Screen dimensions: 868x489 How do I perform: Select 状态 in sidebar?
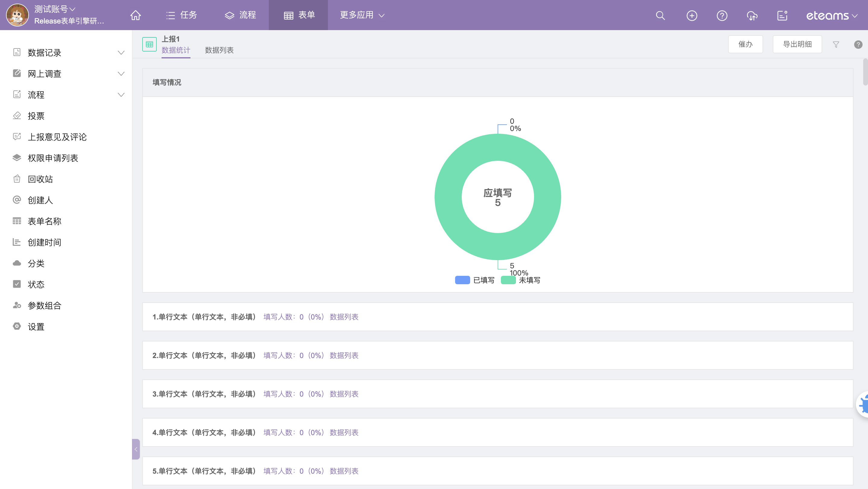(x=36, y=284)
